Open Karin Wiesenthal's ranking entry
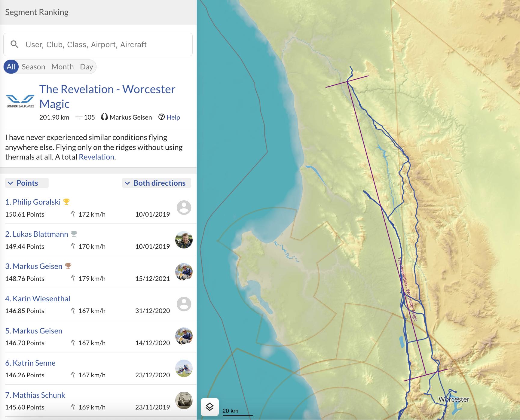 click(38, 299)
